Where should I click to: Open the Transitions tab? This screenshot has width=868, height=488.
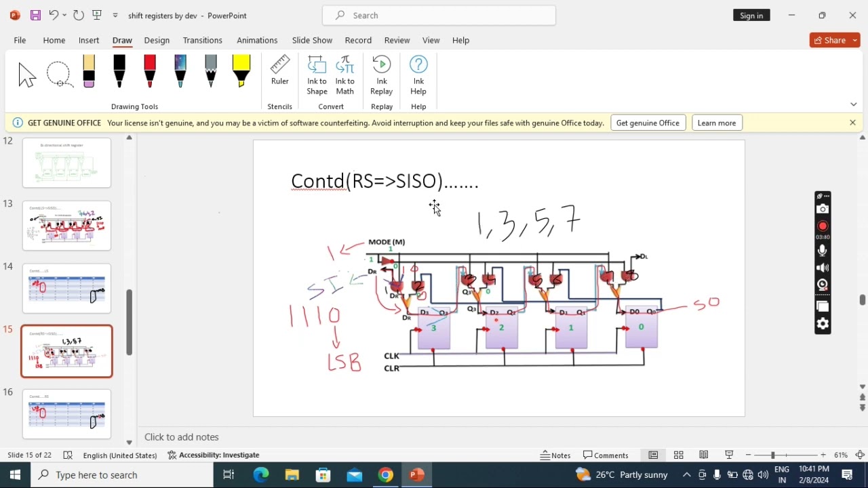point(203,40)
